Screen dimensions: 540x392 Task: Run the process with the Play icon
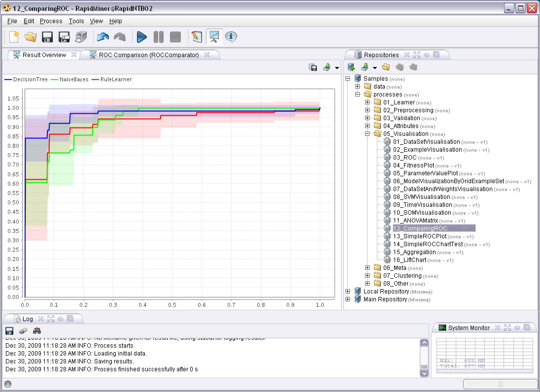(x=141, y=36)
